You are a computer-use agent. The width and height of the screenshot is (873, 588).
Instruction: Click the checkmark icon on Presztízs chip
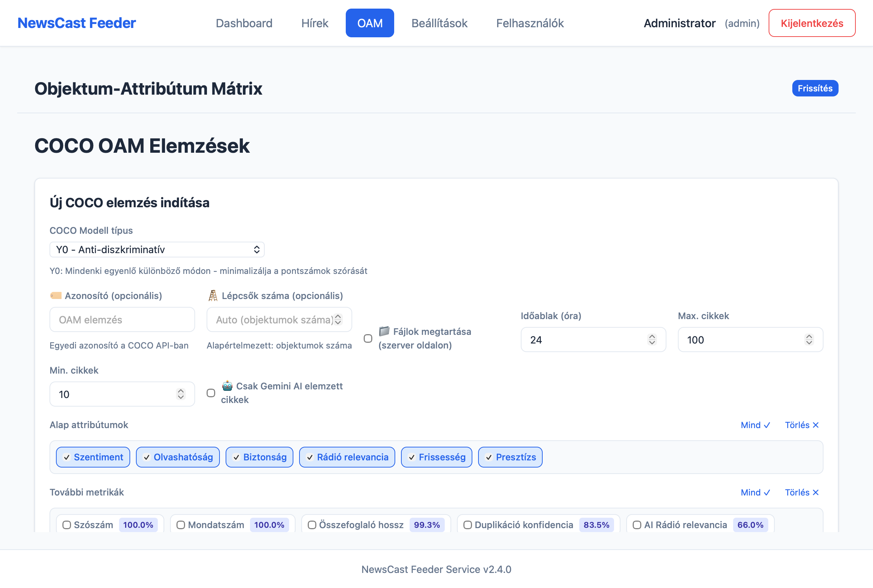(489, 457)
